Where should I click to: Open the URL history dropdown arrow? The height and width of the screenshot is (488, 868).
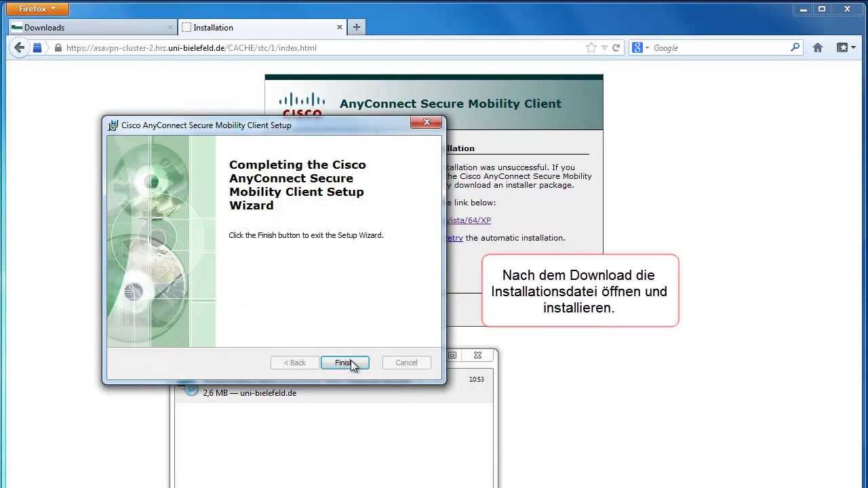point(604,48)
